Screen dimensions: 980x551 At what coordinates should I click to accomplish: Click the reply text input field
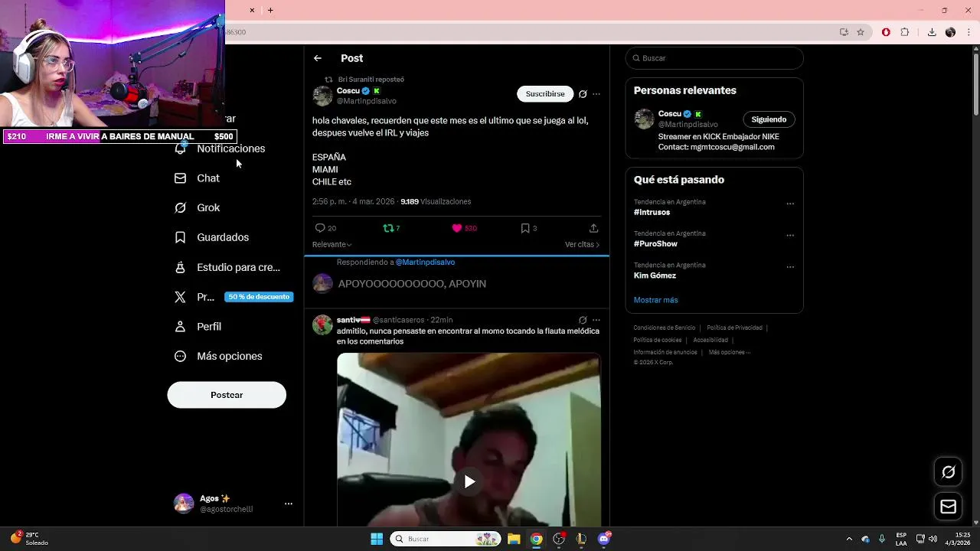click(412, 283)
